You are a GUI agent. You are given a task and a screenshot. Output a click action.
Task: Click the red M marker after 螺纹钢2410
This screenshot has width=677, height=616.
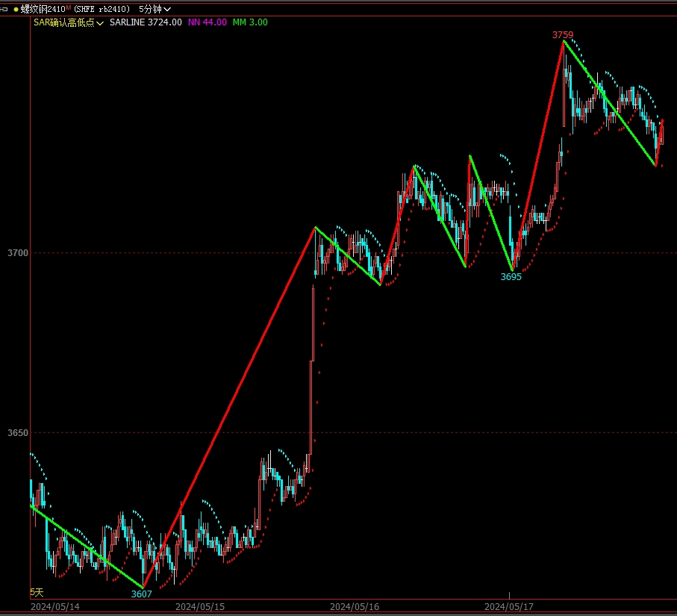pos(69,8)
